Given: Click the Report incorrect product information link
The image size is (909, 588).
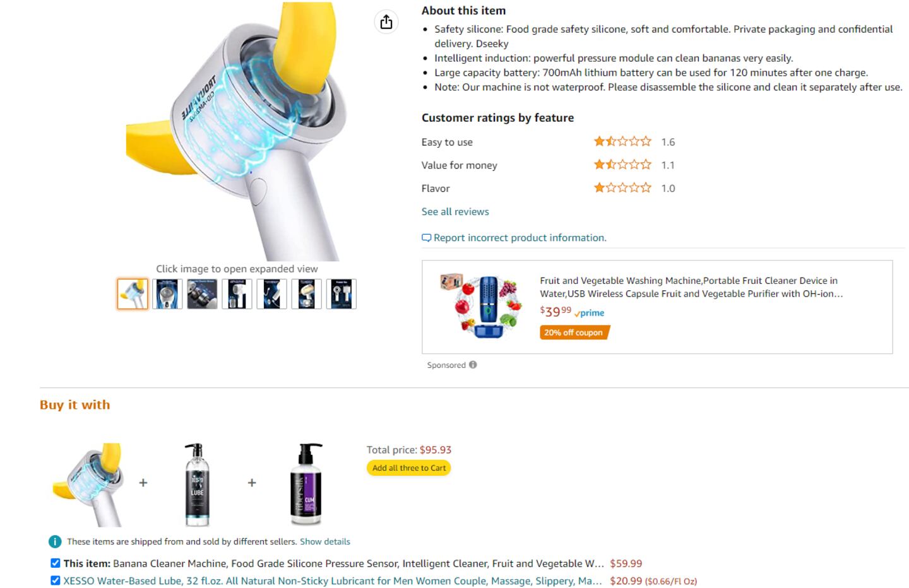Looking at the screenshot, I should [520, 238].
